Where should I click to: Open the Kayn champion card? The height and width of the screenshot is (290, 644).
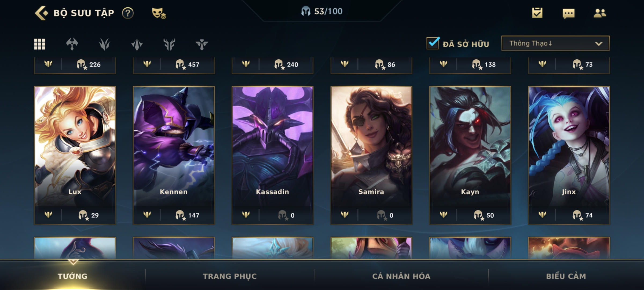point(470,155)
